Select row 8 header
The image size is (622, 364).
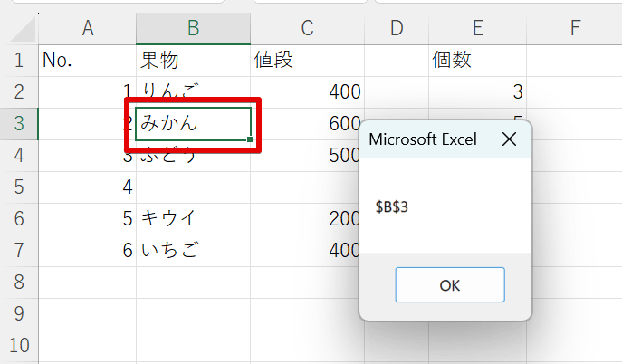click(19, 283)
